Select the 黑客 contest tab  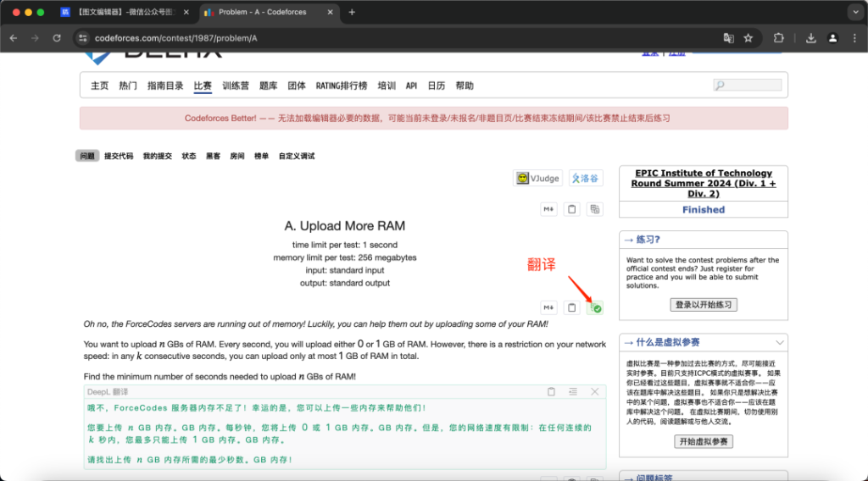point(213,156)
